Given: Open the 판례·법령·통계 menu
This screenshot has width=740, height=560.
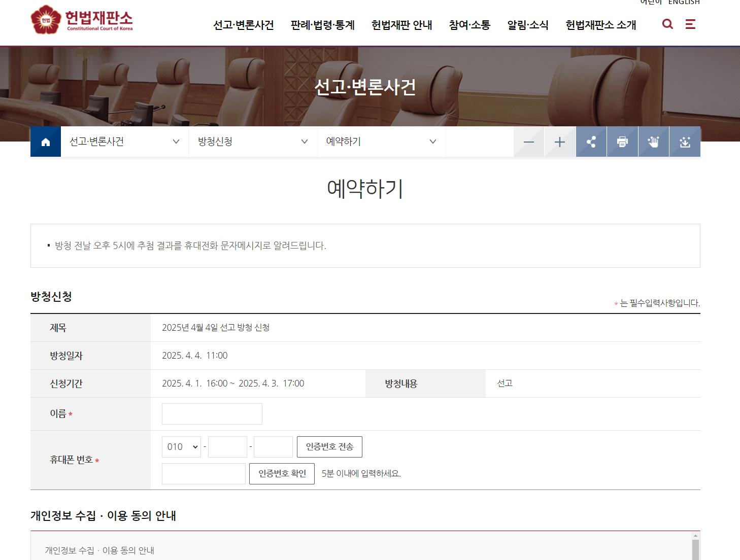Looking at the screenshot, I should click(323, 25).
